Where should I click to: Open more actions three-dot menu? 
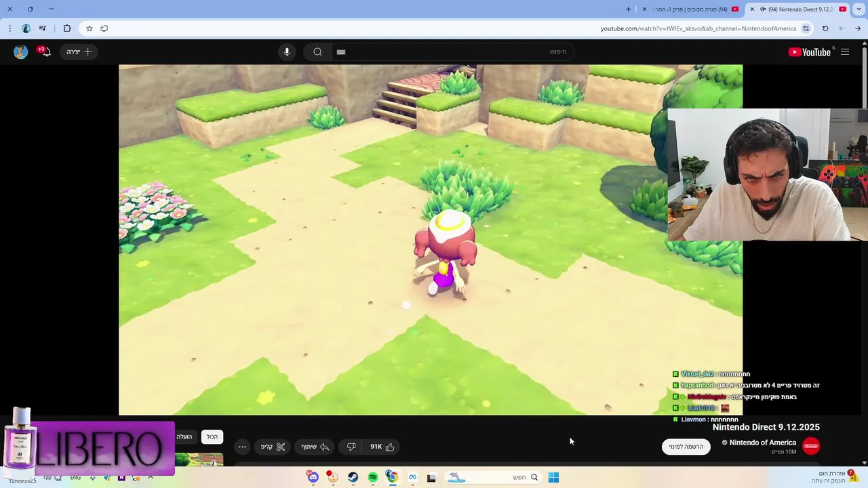(x=242, y=447)
